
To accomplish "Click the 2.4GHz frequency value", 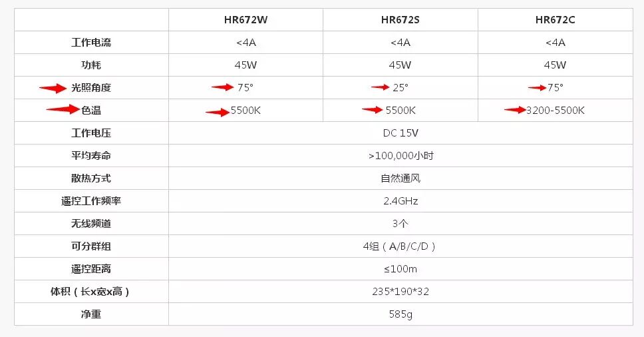I will [401, 201].
